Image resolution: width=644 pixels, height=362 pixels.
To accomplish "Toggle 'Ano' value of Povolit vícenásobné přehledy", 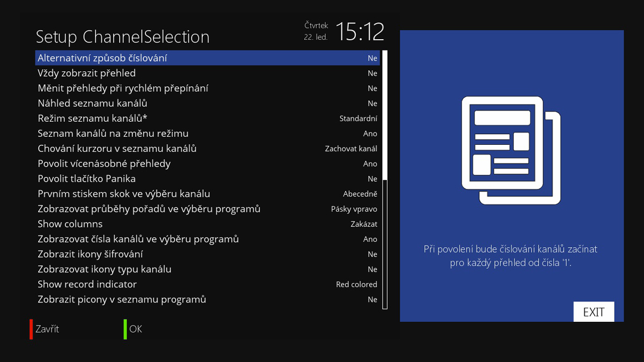I will [x=370, y=164].
